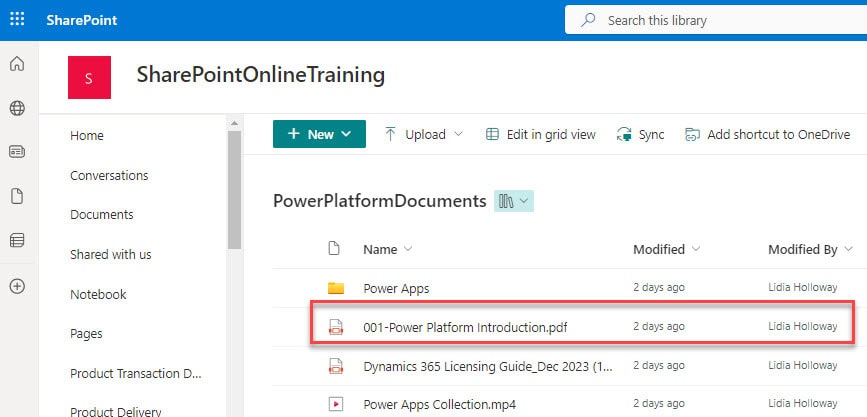This screenshot has width=867, height=417.
Task: Click 2 days ago in Power Apps Collection.mp4 row
Action: tap(659, 404)
